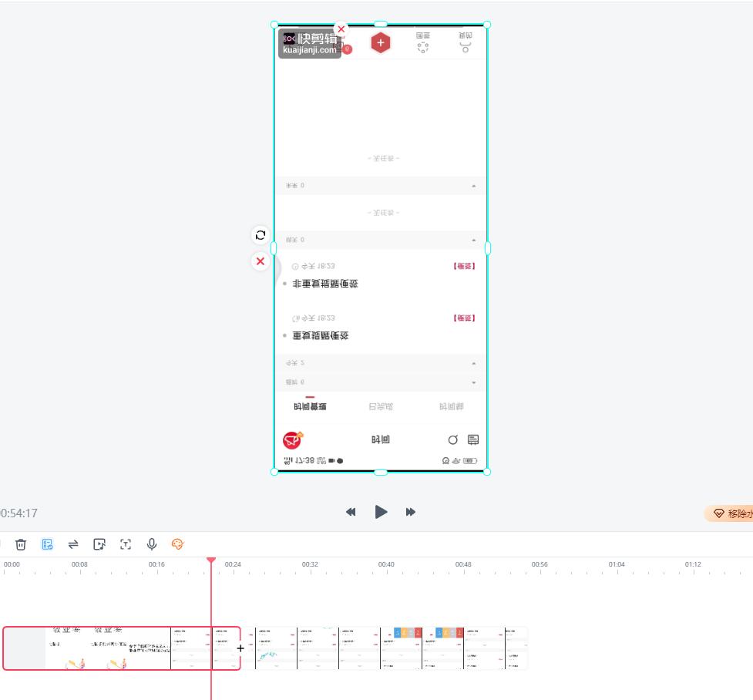Select the red-outlined first clip on the timeline

coord(122,648)
